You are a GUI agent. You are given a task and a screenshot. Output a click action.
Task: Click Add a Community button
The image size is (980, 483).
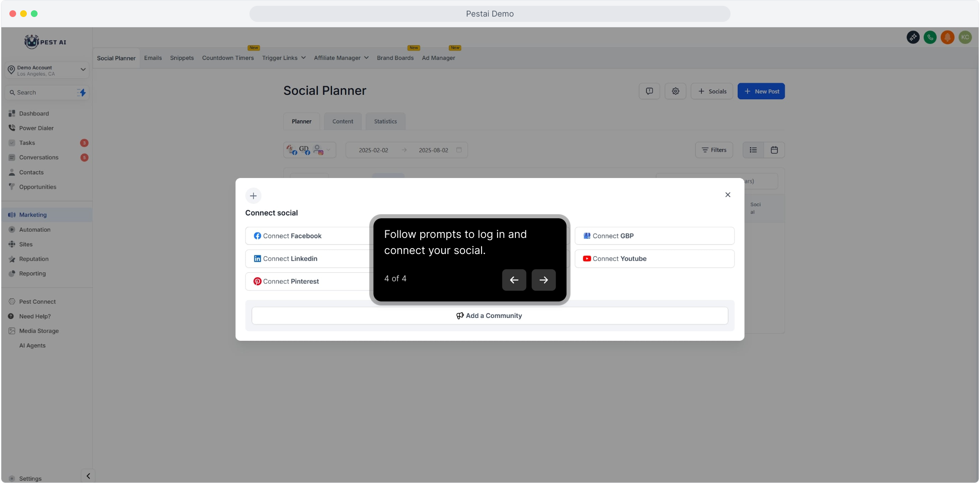point(490,316)
